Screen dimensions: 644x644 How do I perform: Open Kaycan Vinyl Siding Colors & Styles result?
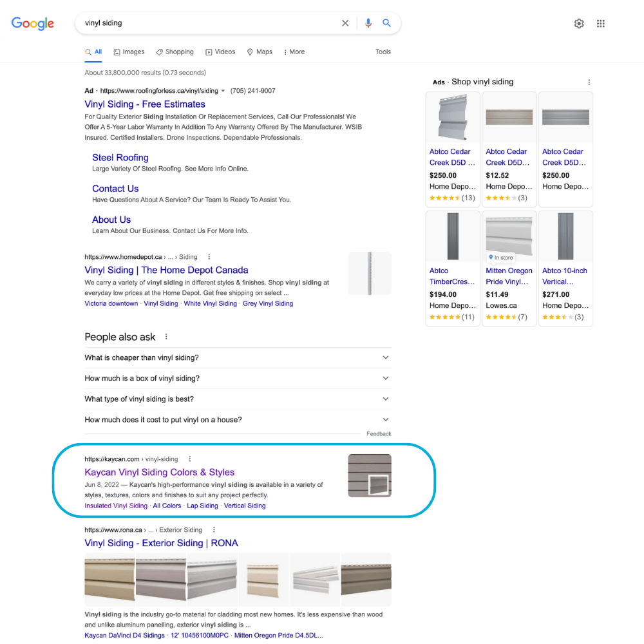159,472
